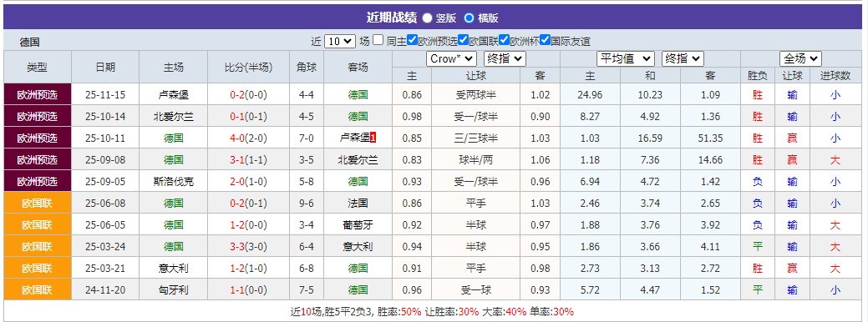
Task: Click the red card badge next to 卢森堡
Action: (x=373, y=138)
